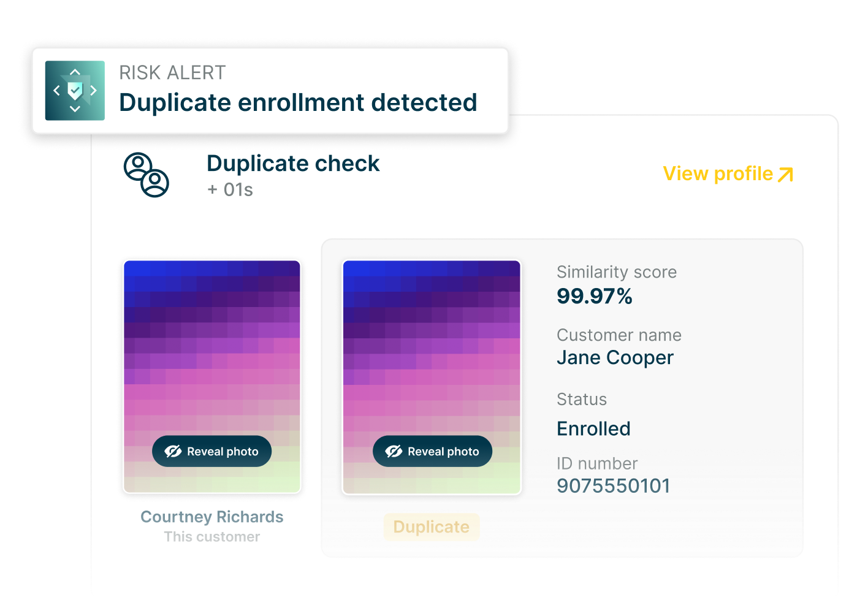Click the duplicate check people icon

pos(146,175)
